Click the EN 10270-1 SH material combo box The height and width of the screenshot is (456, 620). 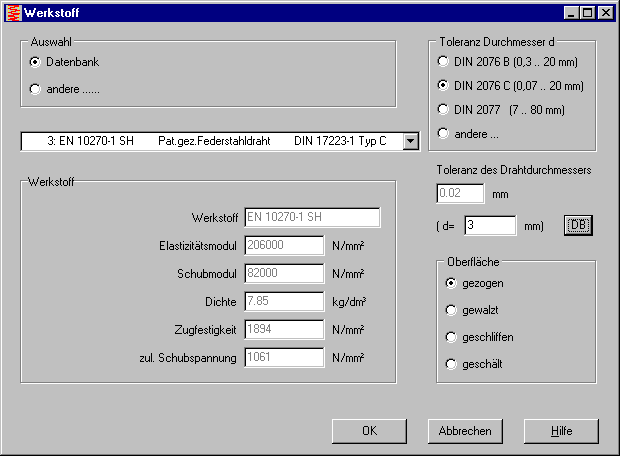coord(210,141)
